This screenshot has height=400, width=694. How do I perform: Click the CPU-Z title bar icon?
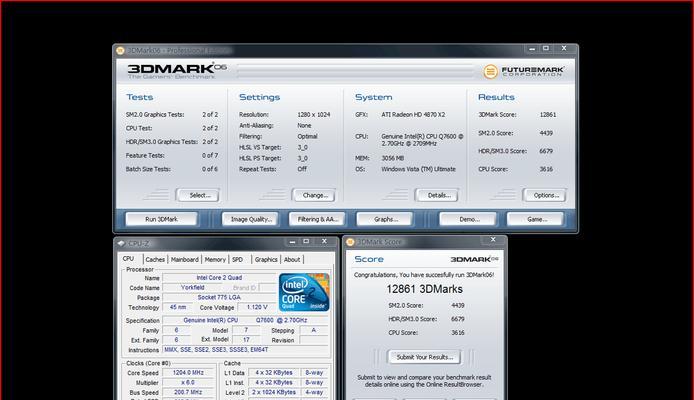coord(121,243)
